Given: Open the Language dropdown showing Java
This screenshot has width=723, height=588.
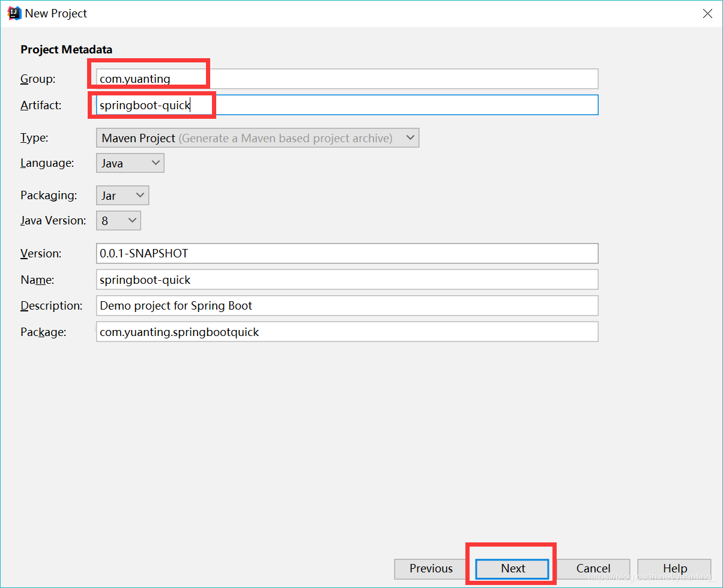Looking at the screenshot, I should [x=130, y=163].
